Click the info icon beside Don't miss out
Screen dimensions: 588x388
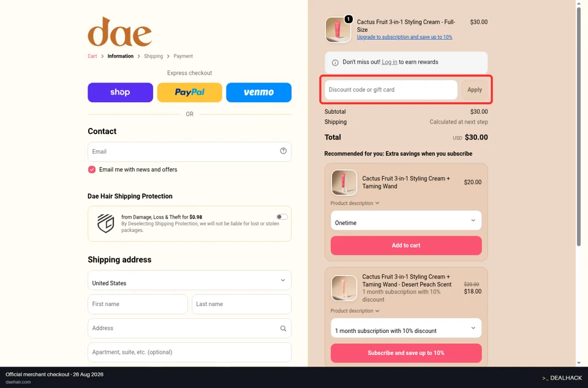click(x=335, y=62)
